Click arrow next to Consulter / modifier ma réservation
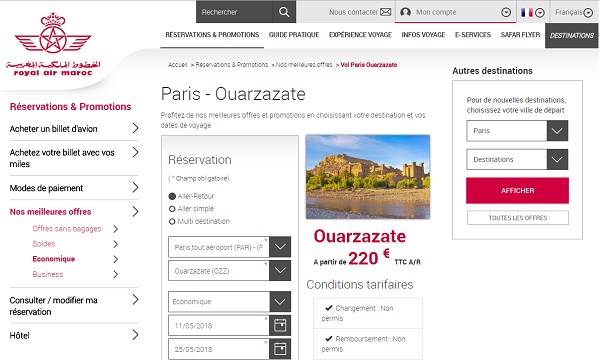This screenshot has width=600, height=360. click(x=135, y=300)
